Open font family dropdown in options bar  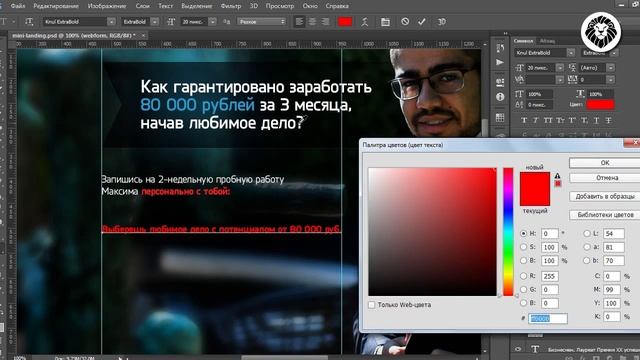click(111, 22)
